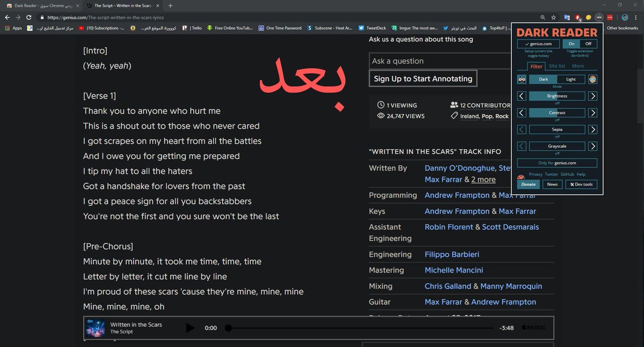
Task: Click the Dark Reader light-theme face icon
Action: tap(592, 79)
